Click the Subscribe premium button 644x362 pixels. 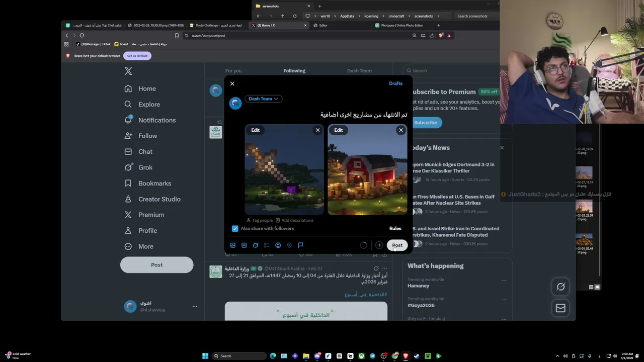(427, 123)
